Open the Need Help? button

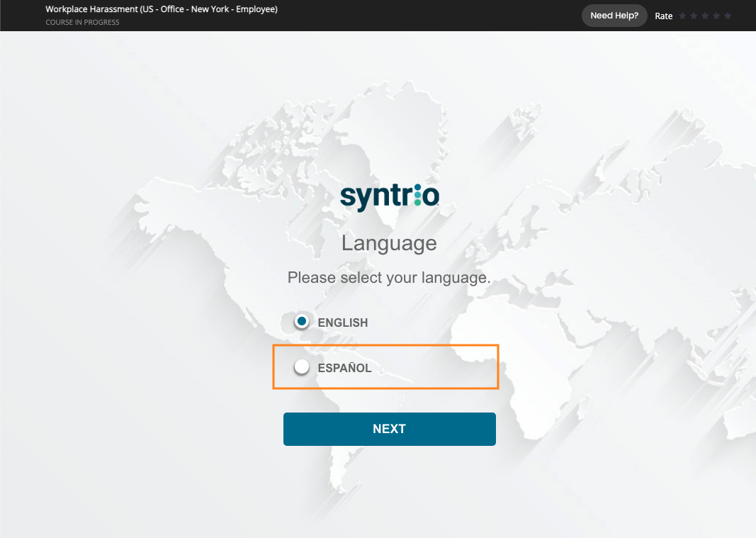click(x=614, y=16)
